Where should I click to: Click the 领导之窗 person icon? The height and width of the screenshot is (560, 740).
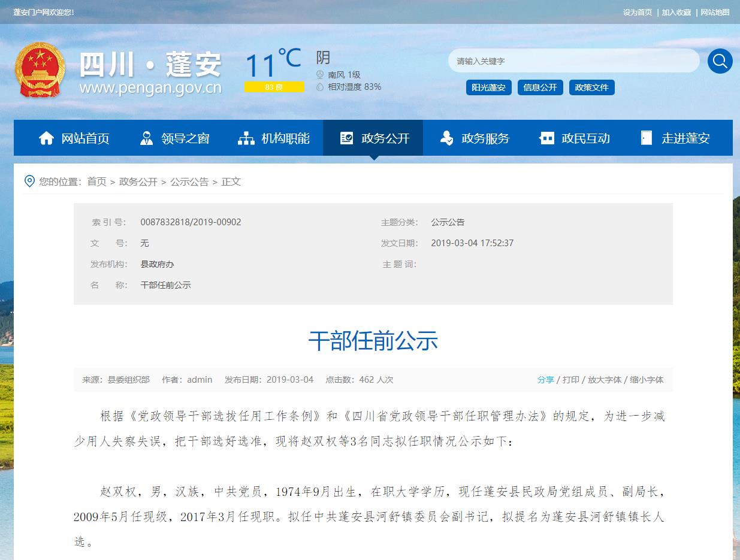(x=146, y=138)
